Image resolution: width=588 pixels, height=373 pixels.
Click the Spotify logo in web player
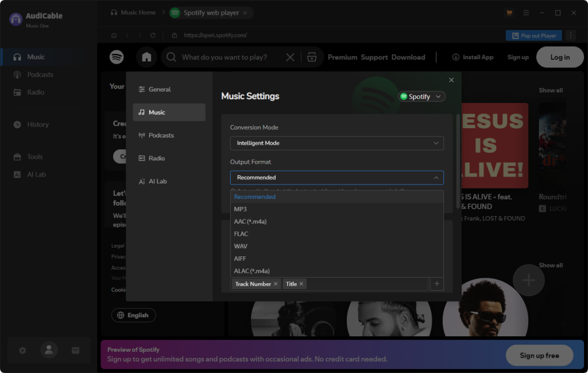pos(117,57)
